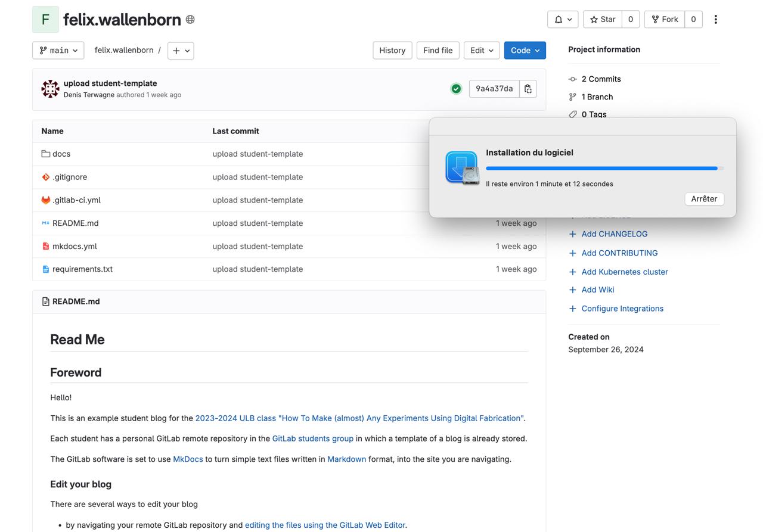Screen dimensions: 763x532
Task: Open the star count 0
Action: tap(631, 19)
